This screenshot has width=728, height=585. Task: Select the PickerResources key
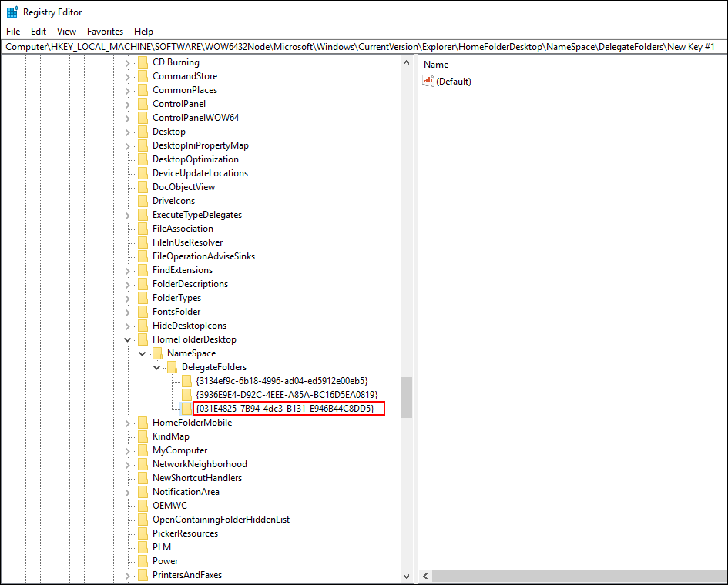[x=185, y=533]
